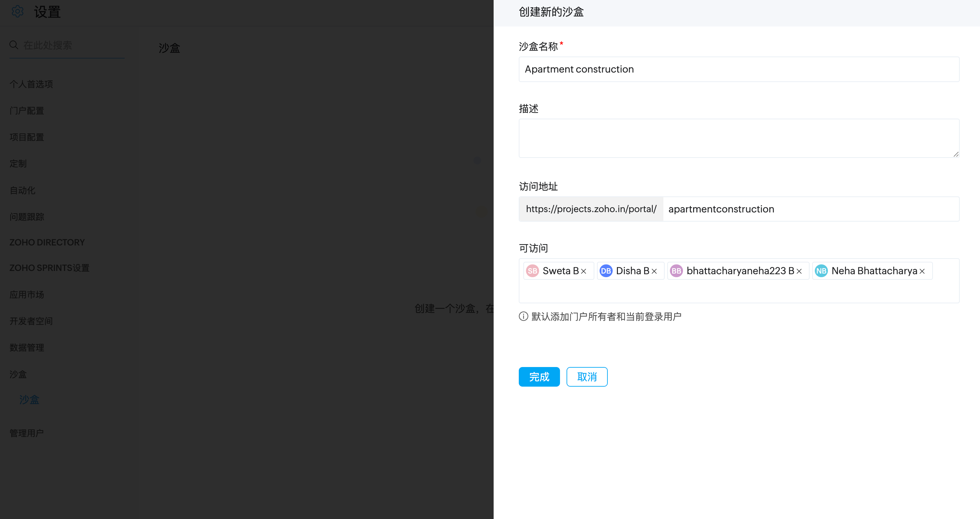Focus the sandbox name input field
This screenshot has height=519, width=980.
click(738, 69)
